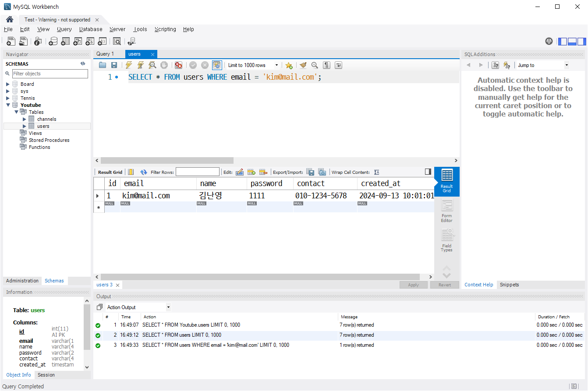Open an SQL script file from main toolbar
Screen dimensions: 588x391
tap(24, 41)
